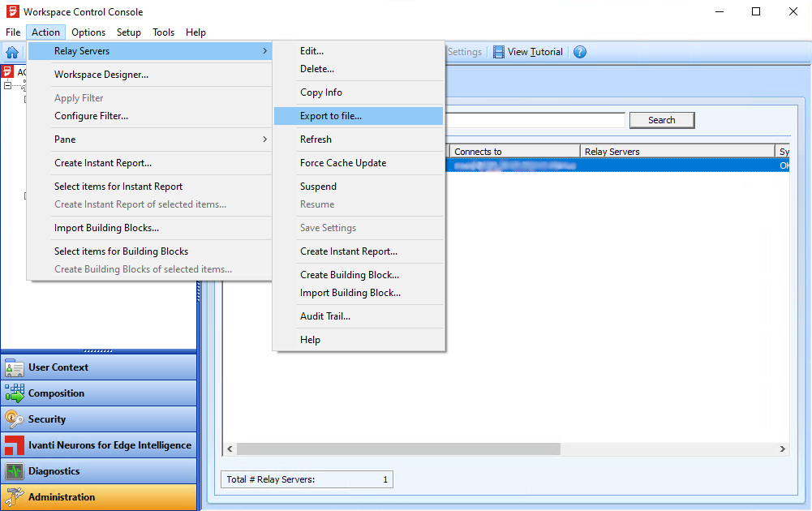Click the View Tutorial film strip icon

click(499, 51)
